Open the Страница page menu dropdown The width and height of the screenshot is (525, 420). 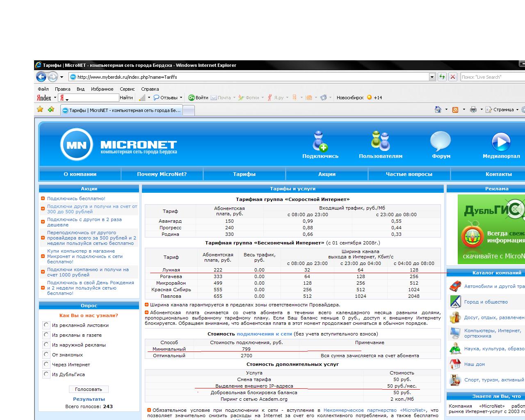[502, 110]
